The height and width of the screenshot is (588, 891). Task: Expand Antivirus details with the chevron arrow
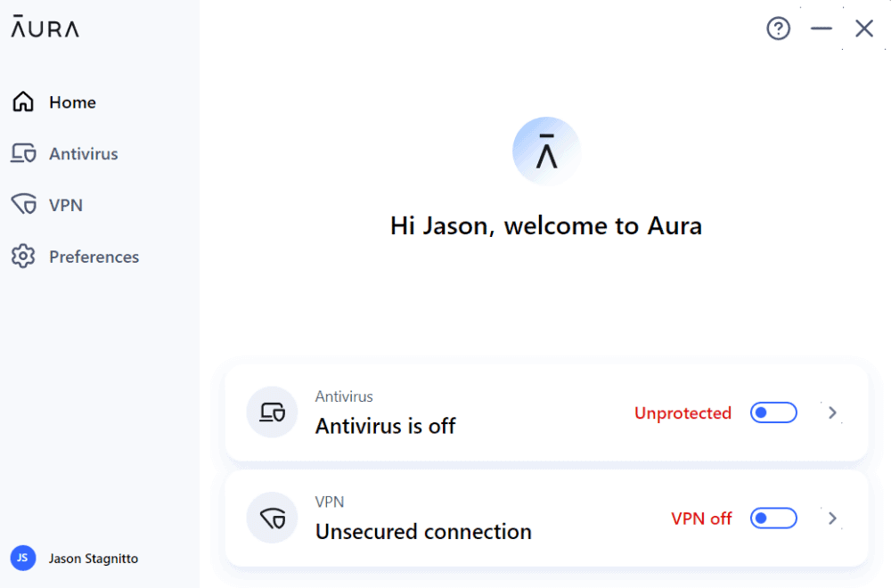click(833, 412)
